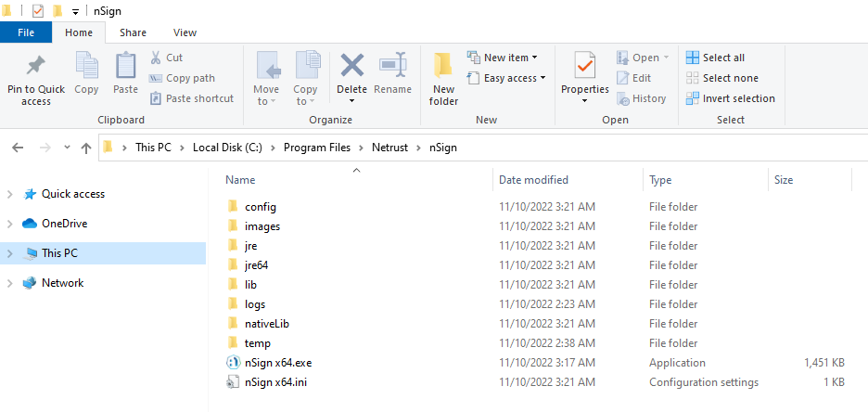This screenshot has width=868, height=412.
Task: Open the Delete dropdown arrow
Action: point(351,101)
